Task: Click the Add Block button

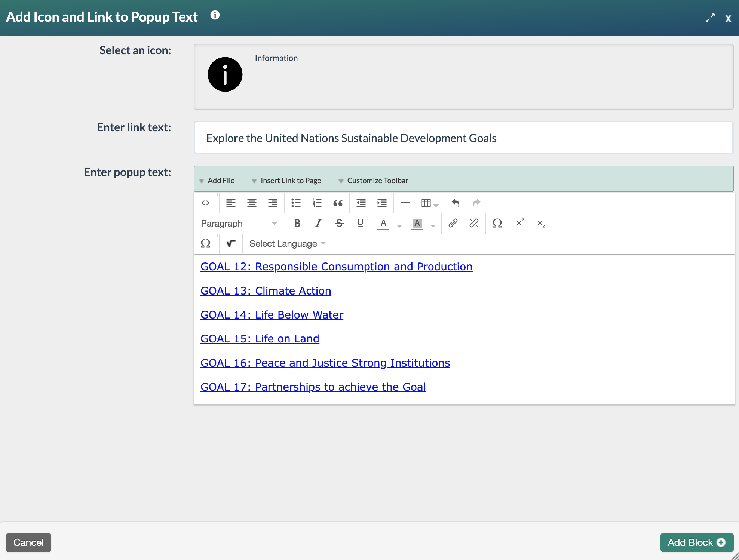Action: [x=697, y=542]
